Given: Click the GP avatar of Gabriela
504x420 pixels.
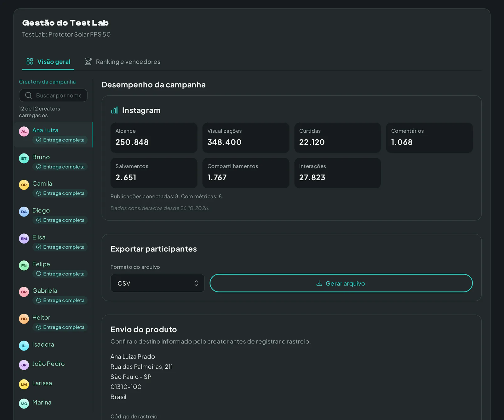Looking at the screenshot, I should (24, 292).
